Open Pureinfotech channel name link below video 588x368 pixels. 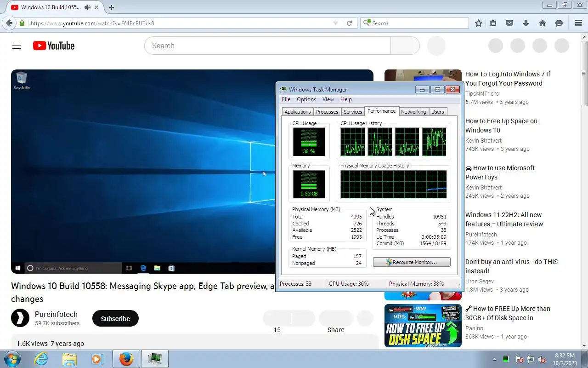56,314
